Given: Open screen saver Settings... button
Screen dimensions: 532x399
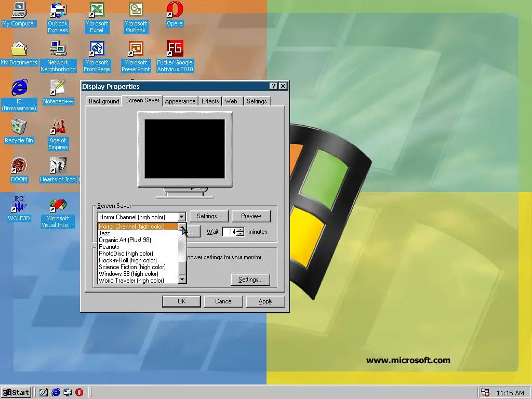Looking at the screenshot, I should (209, 216).
